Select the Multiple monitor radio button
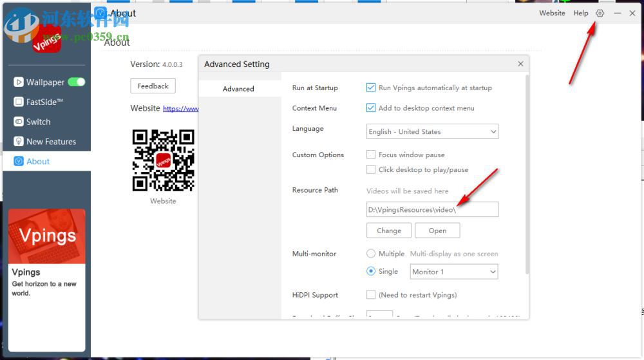Screen dimensions: 644x360 click(x=371, y=253)
